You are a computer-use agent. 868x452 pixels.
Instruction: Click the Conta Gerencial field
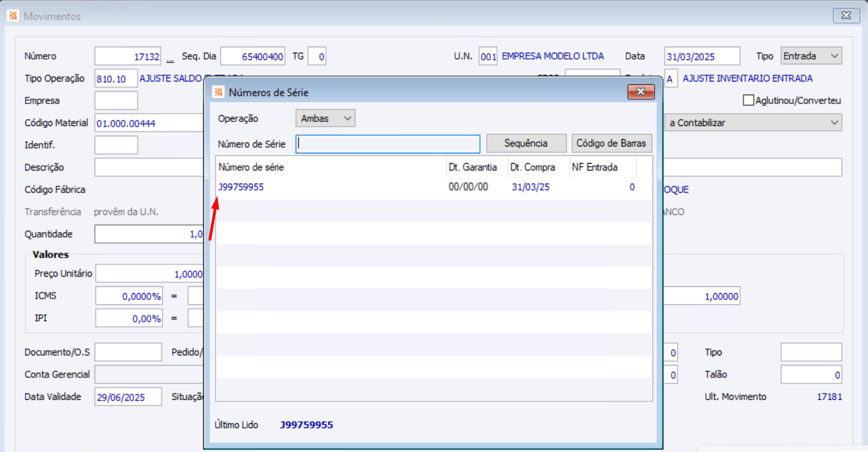[x=149, y=375]
